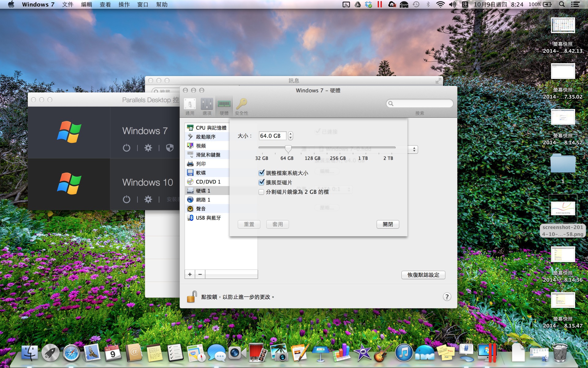588x368 pixels.
Task: Open the 文件 menu
Action: (x=68, y=4)
